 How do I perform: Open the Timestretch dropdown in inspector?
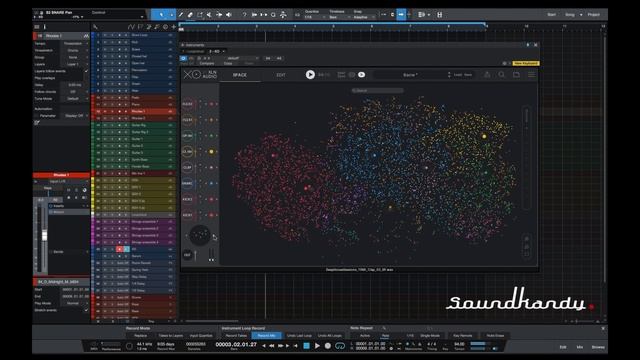coord(76,50)
